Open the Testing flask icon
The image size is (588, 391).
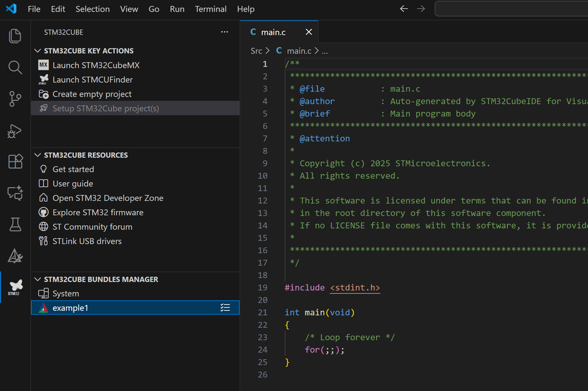pos(15,224)
